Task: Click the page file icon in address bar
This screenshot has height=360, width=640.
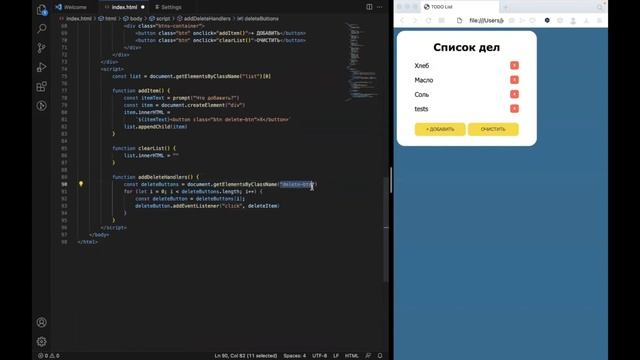Action: 459,20
